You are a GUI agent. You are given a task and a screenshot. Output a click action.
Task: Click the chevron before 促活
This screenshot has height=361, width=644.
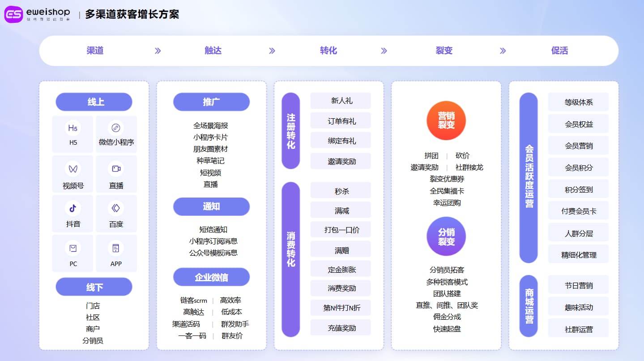pos(503,51)
